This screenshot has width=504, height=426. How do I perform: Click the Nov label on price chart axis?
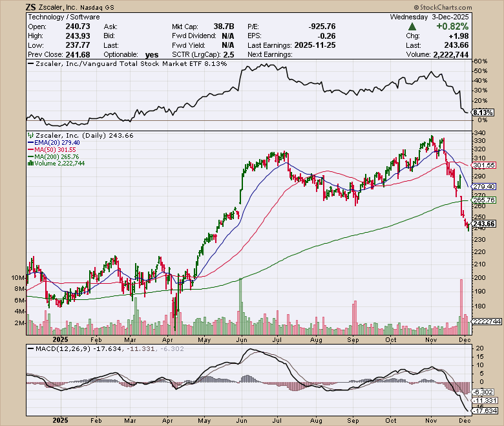coord(431,340)
